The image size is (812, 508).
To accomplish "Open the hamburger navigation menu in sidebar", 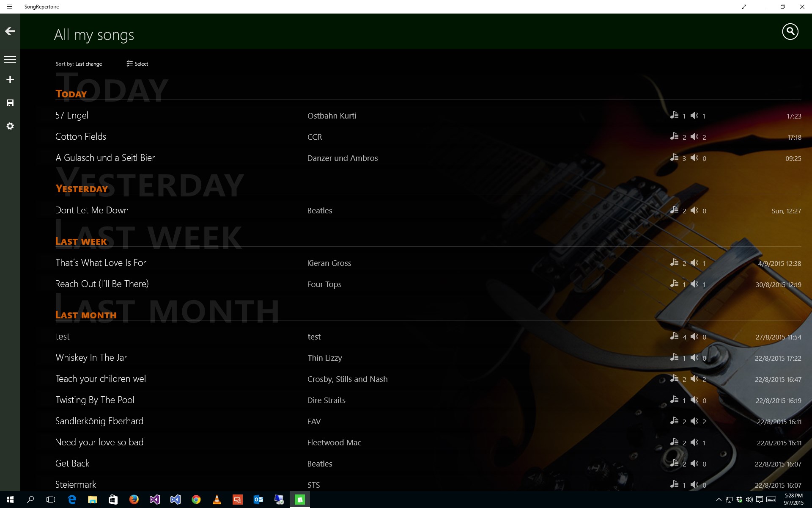I will click(x=10, y=60).
